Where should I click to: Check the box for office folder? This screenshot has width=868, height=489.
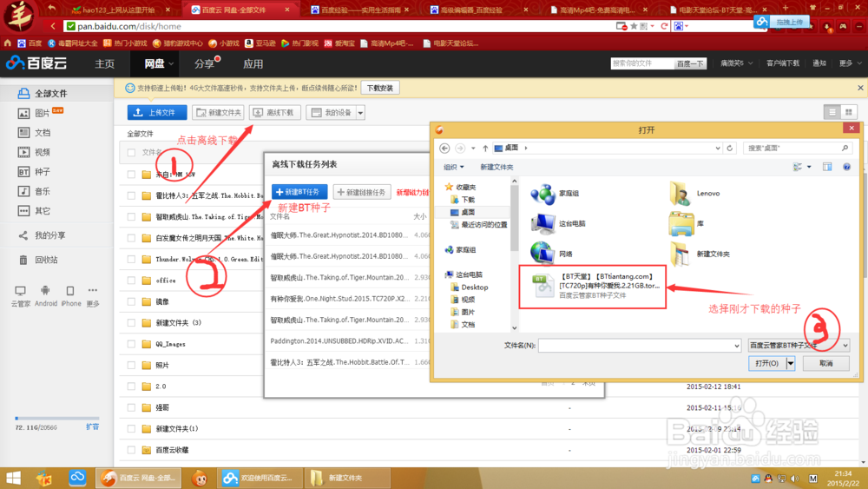pyautogui.click(x=131, y=281)
